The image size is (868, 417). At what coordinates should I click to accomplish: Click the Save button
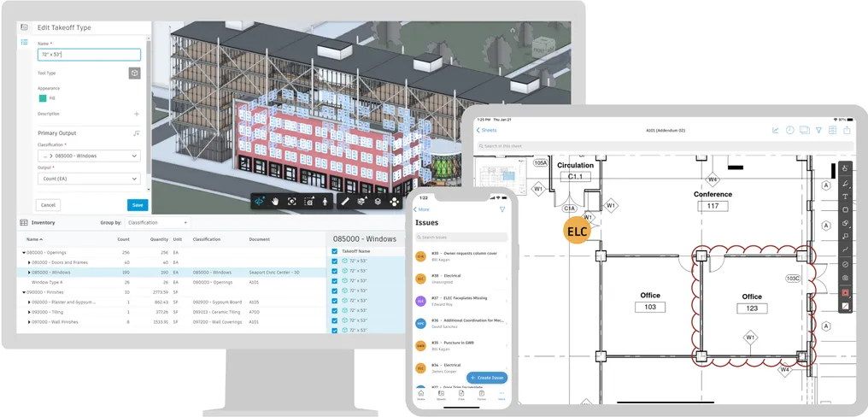pyautogui.click(x=138, y=205)
